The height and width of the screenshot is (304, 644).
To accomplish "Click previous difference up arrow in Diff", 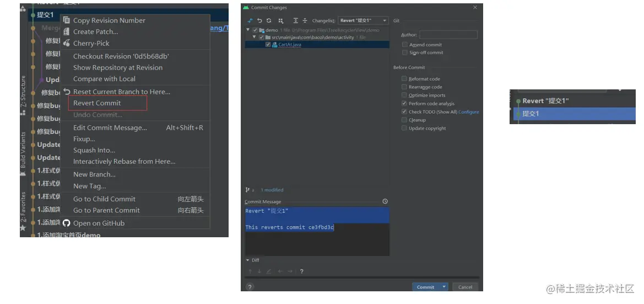I will [250, 271].
